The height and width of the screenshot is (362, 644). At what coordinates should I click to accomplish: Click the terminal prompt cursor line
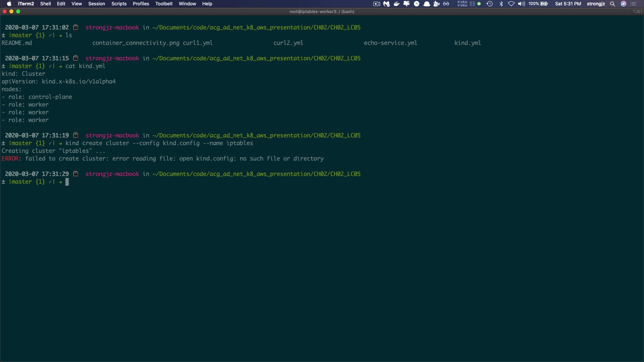[67, 182]
